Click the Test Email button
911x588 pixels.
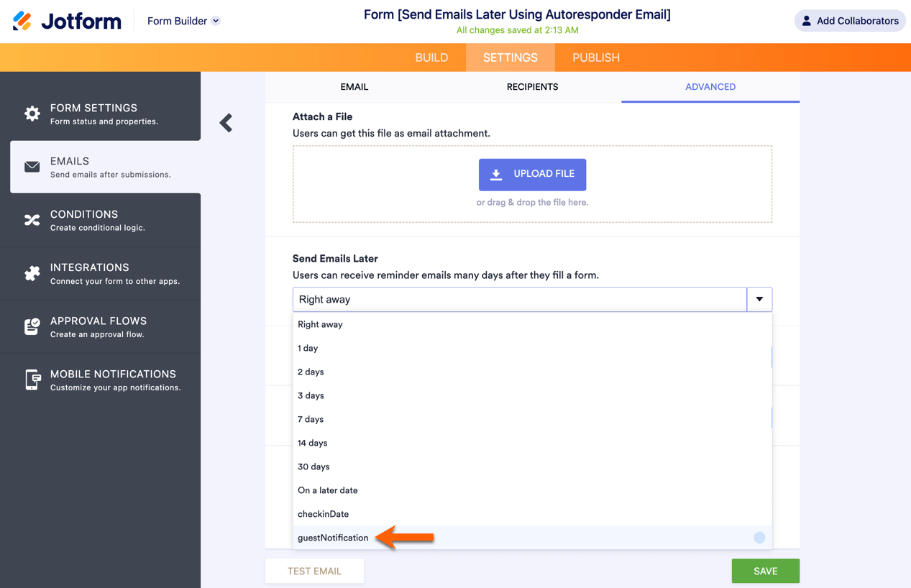[x=314, y=571]
